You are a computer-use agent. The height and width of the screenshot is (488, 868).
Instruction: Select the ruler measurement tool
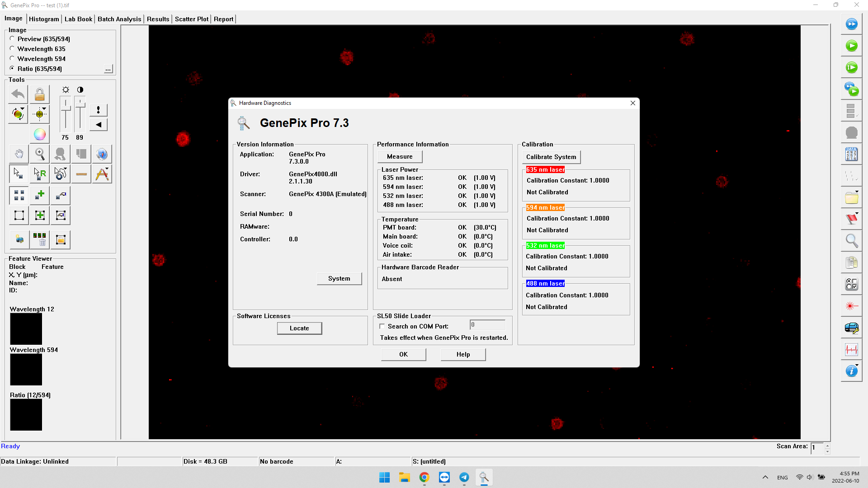click(x=81, y=174)
